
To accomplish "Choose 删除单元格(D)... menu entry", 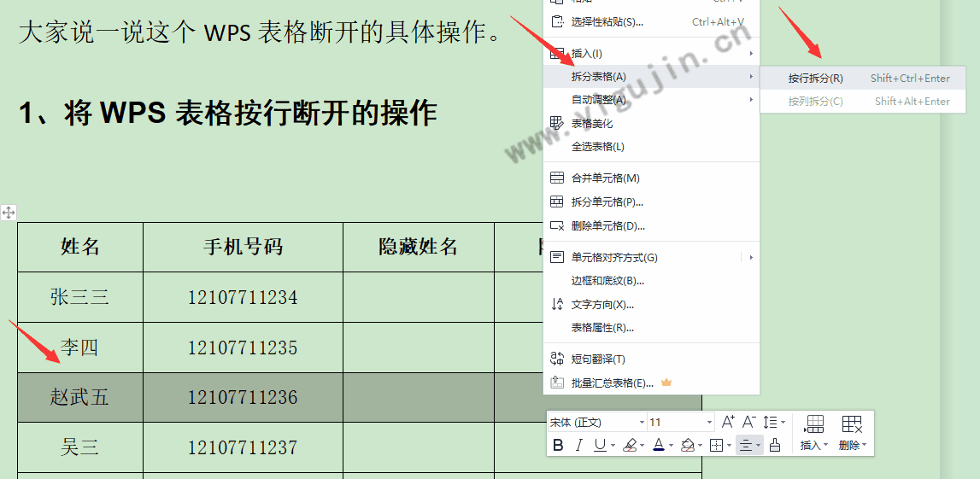I will click(x=651, y=225).
